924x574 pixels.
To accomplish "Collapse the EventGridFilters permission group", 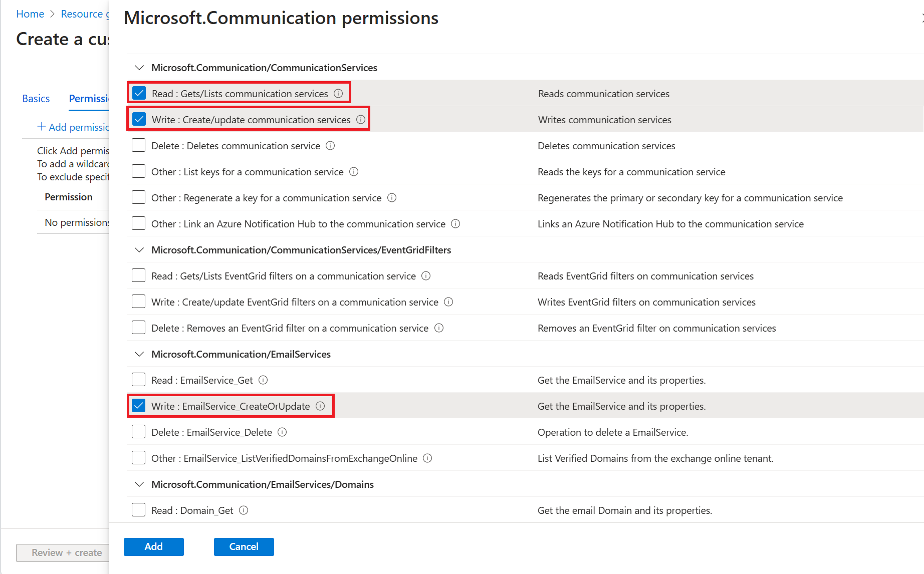I will coord(139,250).
